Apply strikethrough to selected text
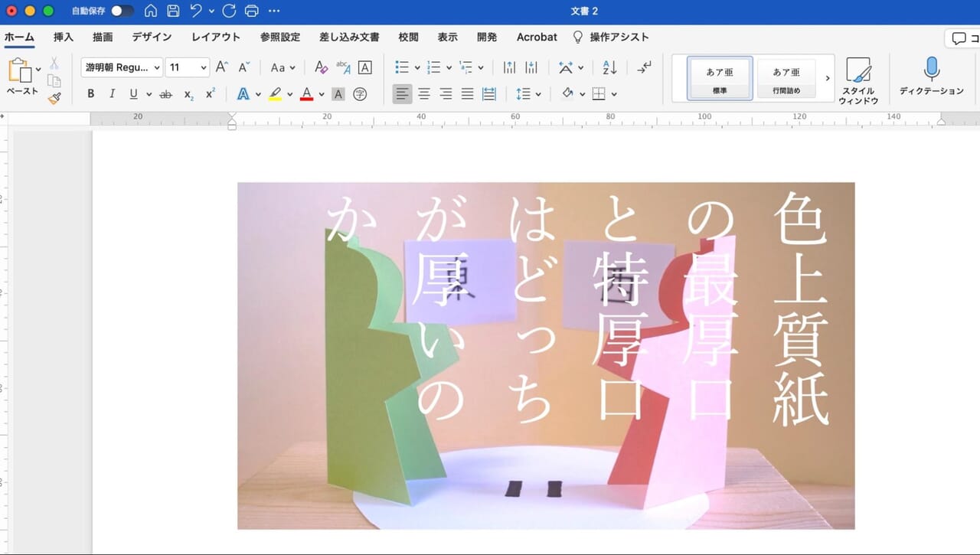 (x=166, y=93)
